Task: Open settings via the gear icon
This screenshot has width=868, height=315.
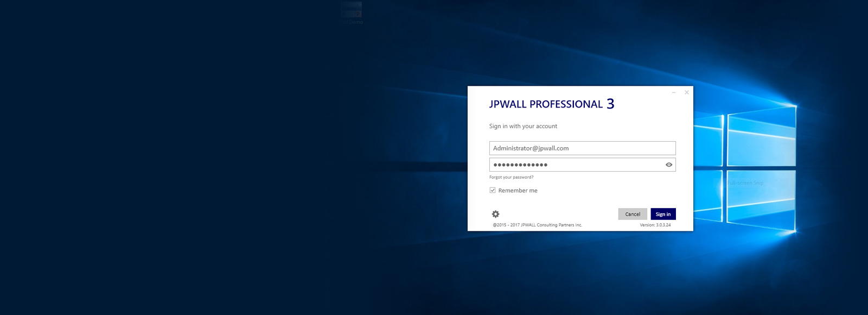Action: click(x=495, y=214)
